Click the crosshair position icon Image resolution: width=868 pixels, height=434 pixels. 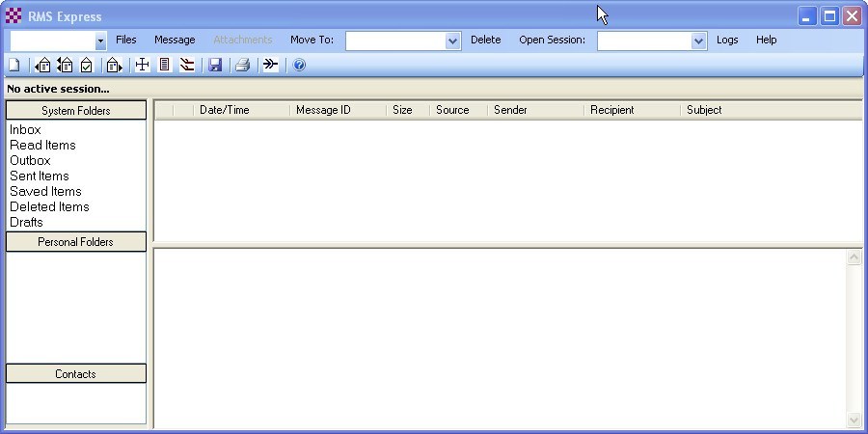pyautogui.click(x=143, y=66)
